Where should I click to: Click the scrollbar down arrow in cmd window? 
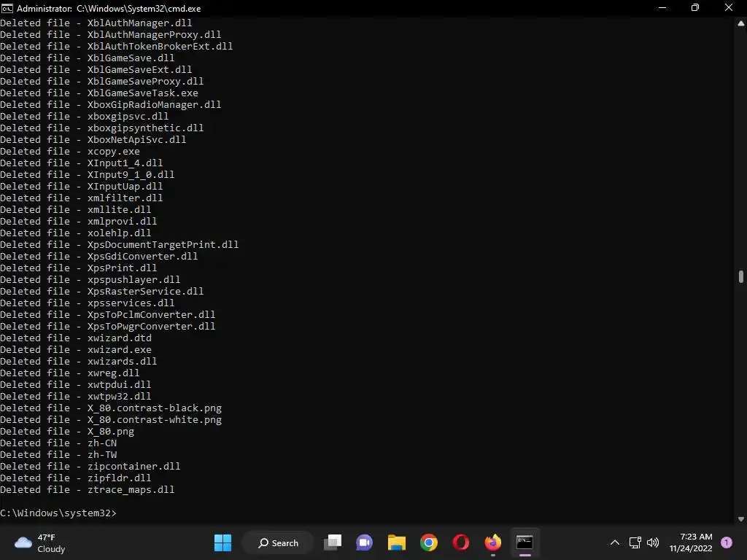click(x=741, y=519)
